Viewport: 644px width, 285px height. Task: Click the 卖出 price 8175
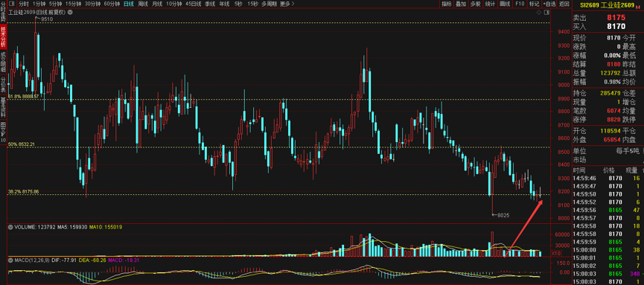click(x=616, y=18)
